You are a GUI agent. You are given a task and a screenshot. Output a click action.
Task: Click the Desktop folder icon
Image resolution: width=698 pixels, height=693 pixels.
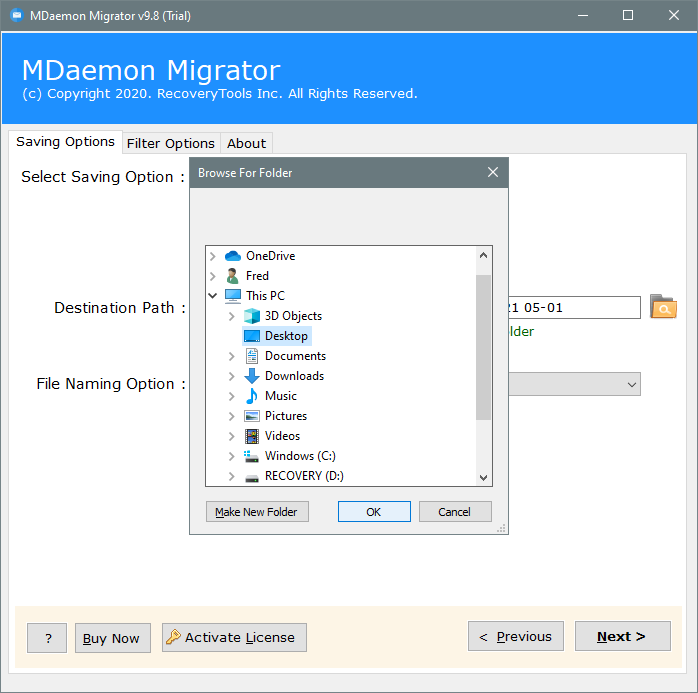tap(252, 336)
